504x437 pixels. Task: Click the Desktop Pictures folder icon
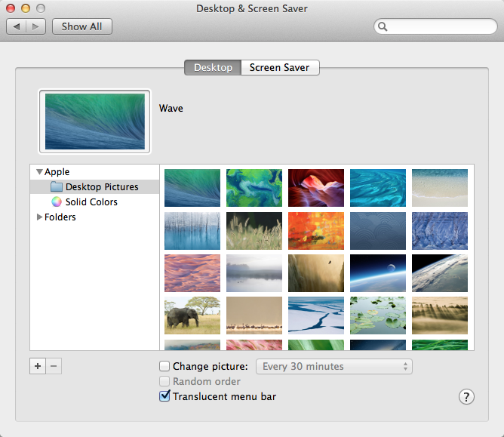click(x=57, y=186)
